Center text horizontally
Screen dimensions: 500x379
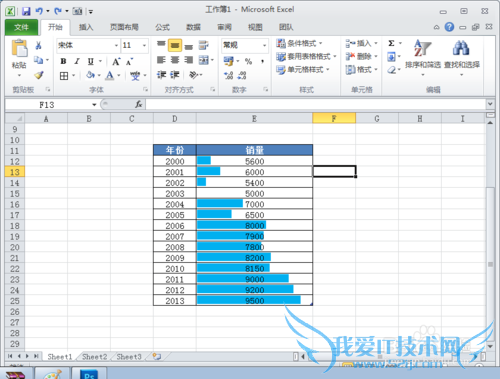pos(175,60)
